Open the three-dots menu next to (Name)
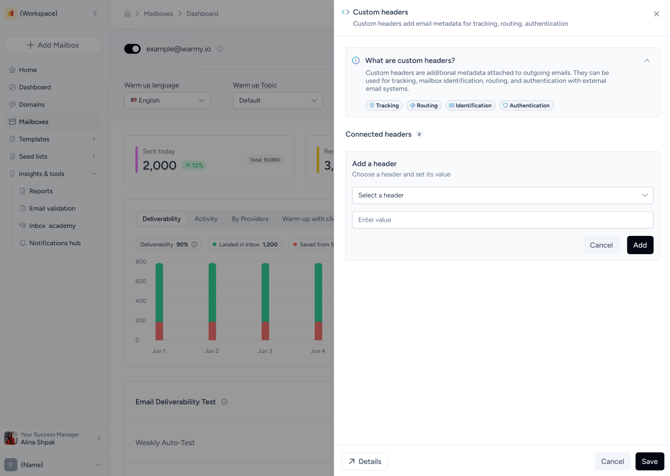The width and height of the screenshot is (670, 476). pos(99,464)
